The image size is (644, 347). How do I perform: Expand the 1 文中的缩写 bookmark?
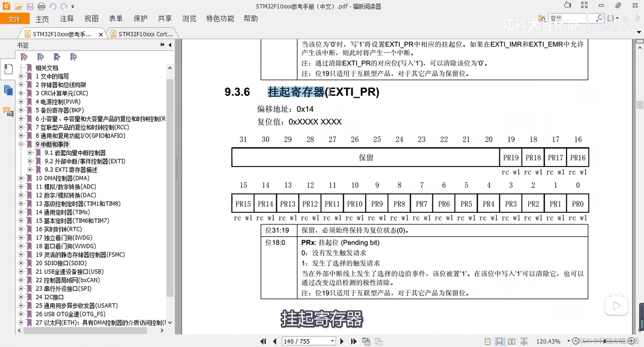(x=21, y=76)
